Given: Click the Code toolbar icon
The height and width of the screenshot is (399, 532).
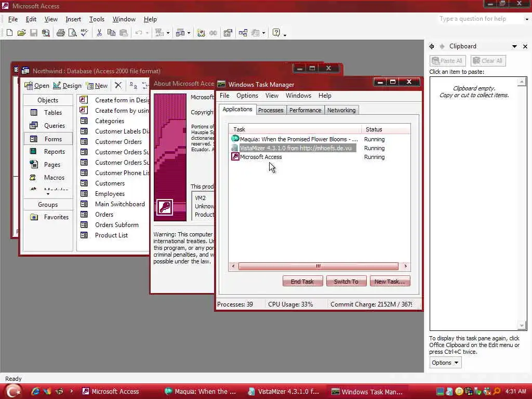Looking at the screenshot, I should [201, 33].
